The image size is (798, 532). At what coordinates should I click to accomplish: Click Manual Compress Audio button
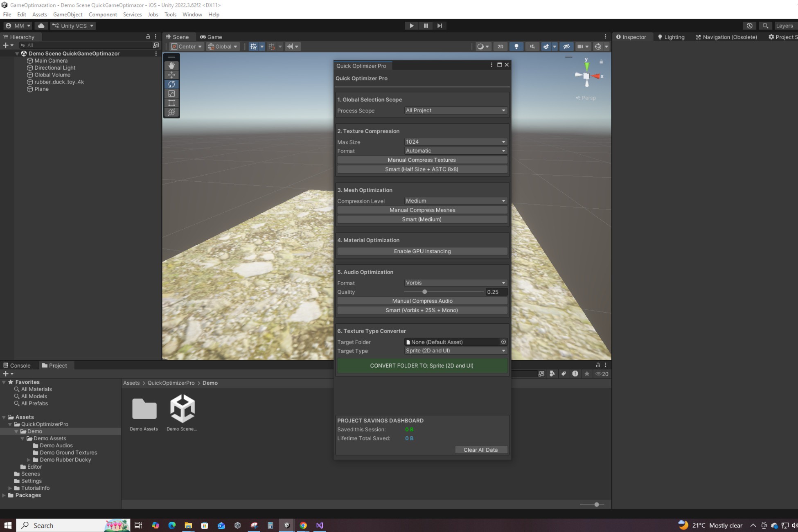click(x=422, y=301)
